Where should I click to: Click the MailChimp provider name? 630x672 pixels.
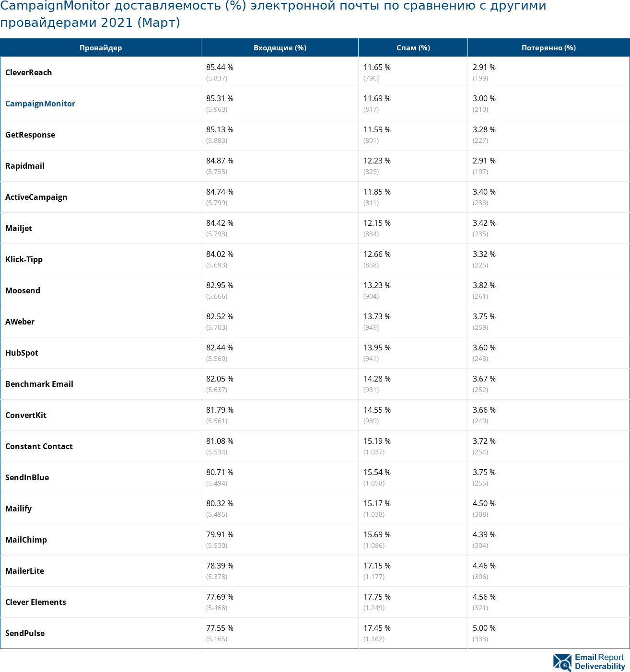tap(26, 540)
